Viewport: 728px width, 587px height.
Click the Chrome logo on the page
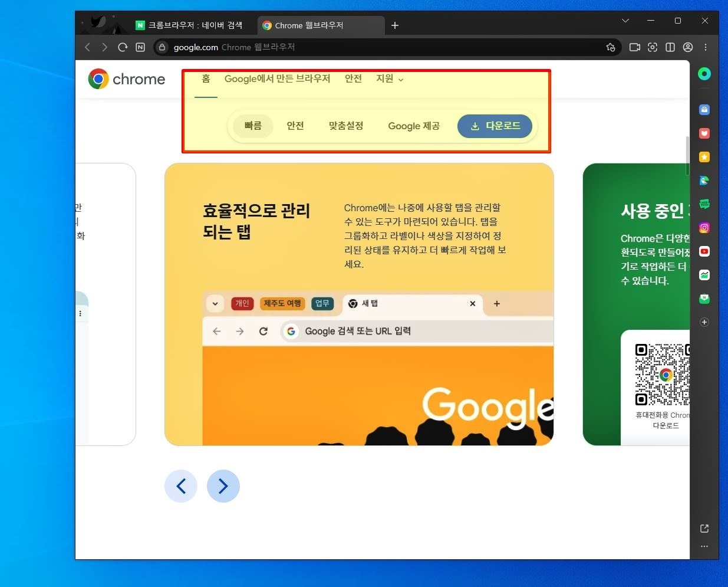(x=127, y=79)
